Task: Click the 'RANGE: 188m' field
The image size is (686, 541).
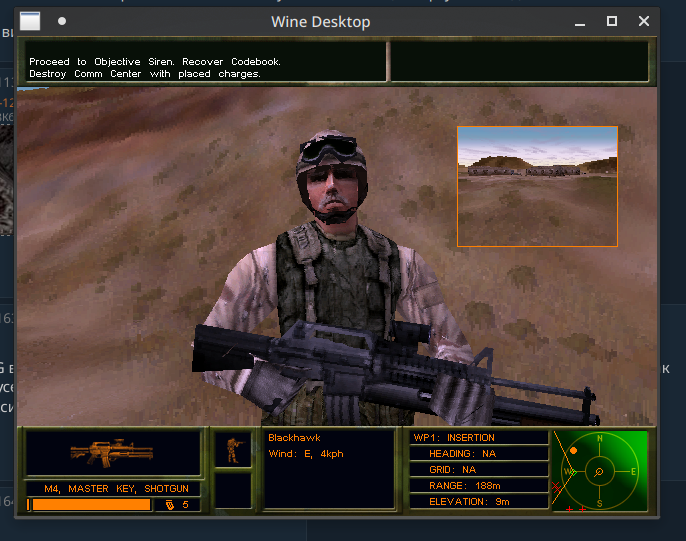Action: 479,485
